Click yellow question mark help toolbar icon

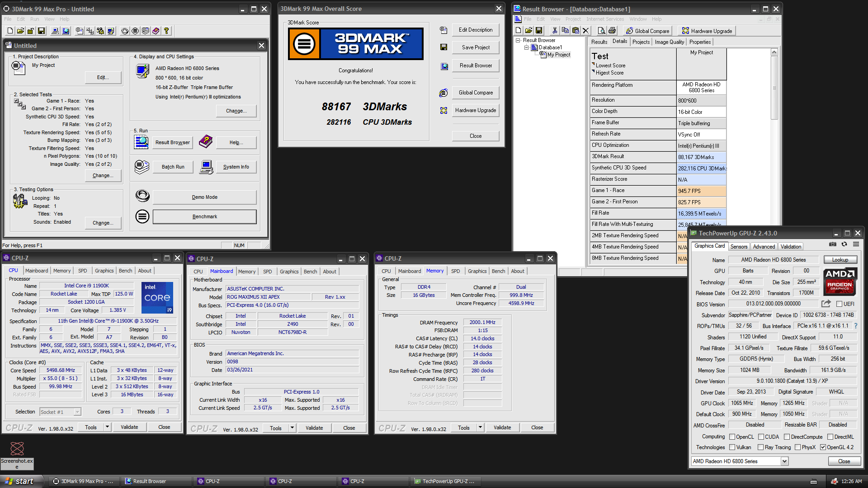(x=166, y=31)
